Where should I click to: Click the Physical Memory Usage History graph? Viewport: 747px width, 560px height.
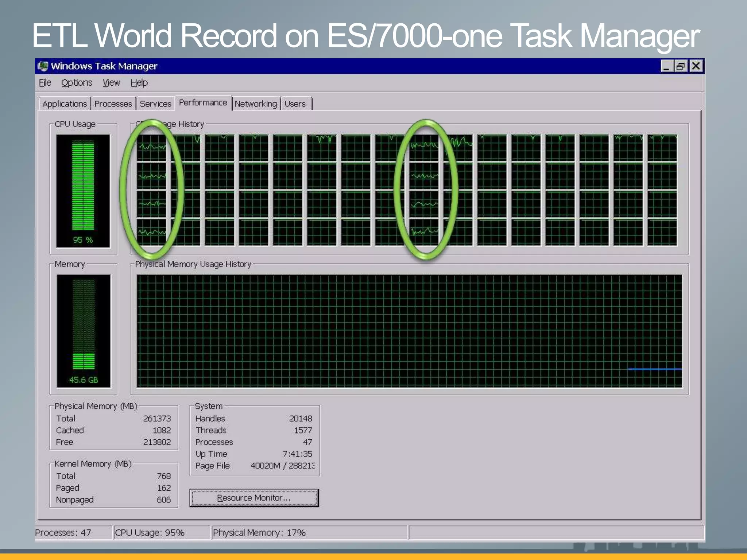(409, 331)
